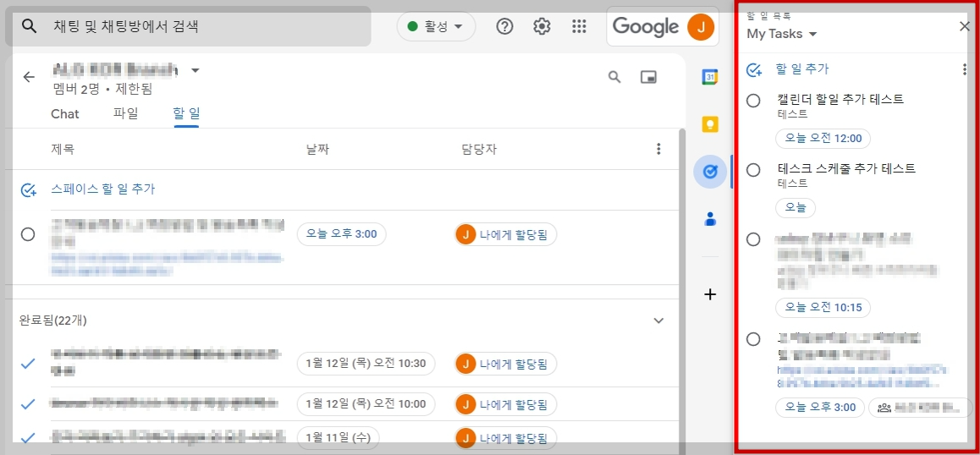Click the add-task icon beside 스페이스 할 일 추가
The width and height of the screenshot is (980, 455).
tap(29, 190)
